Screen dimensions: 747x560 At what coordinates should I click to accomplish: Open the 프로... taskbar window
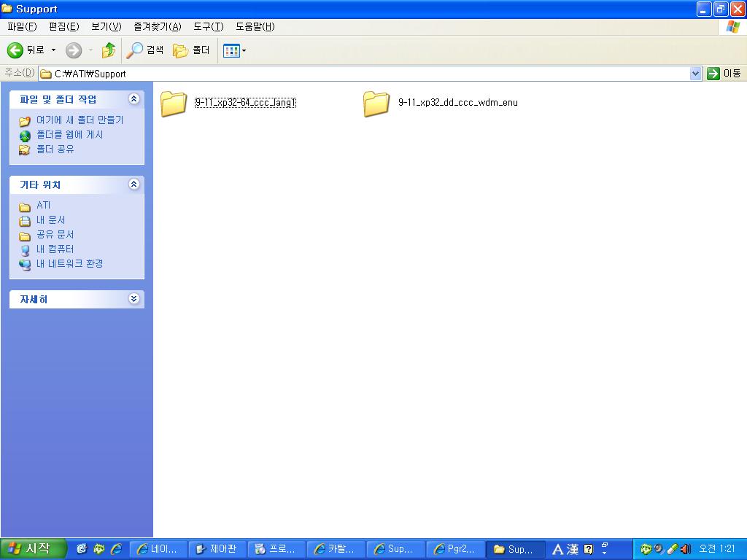coord(276,549)
